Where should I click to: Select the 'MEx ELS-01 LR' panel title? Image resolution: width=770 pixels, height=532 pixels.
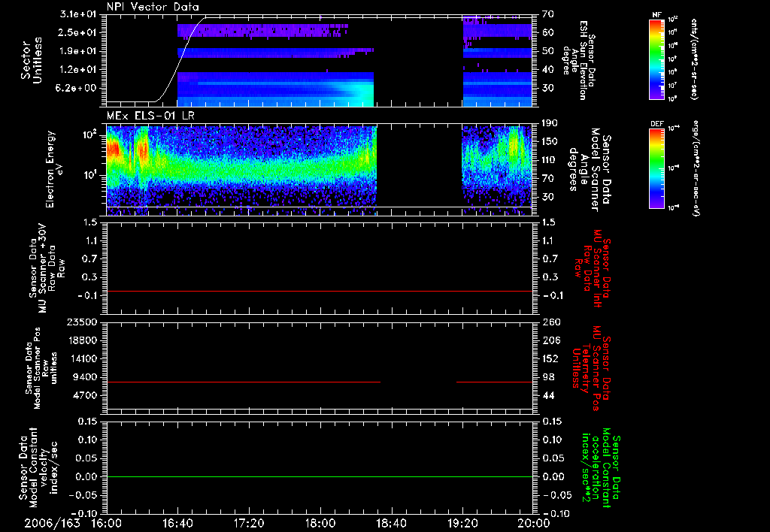150,116
